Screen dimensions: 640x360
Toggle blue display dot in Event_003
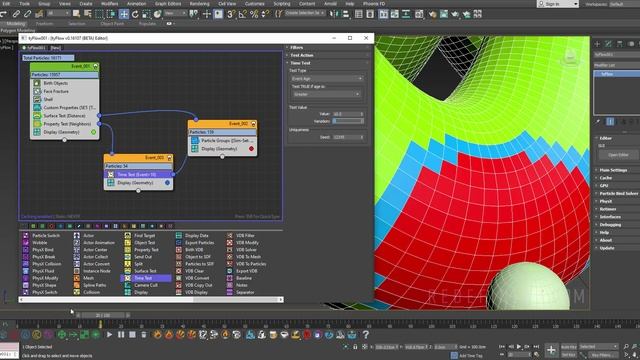[167, 183]
